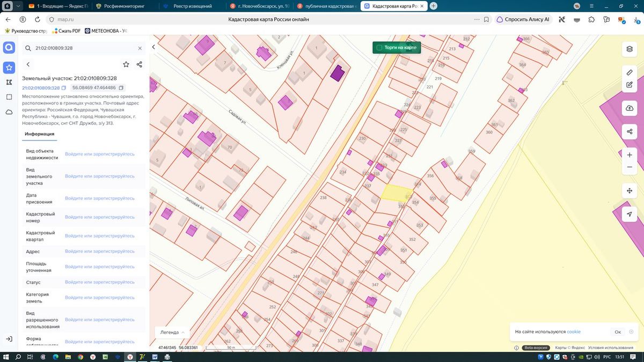
Task: Click login link next to Категория земель
Action: coord(100,298)
